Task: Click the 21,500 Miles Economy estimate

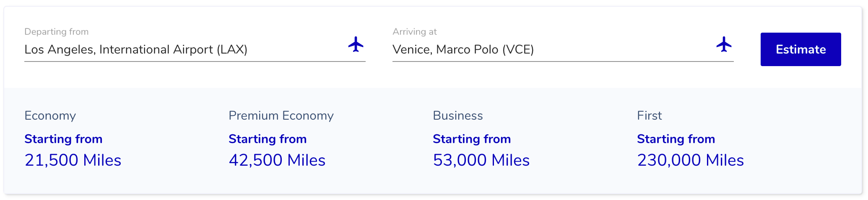Action: (73, 160)
